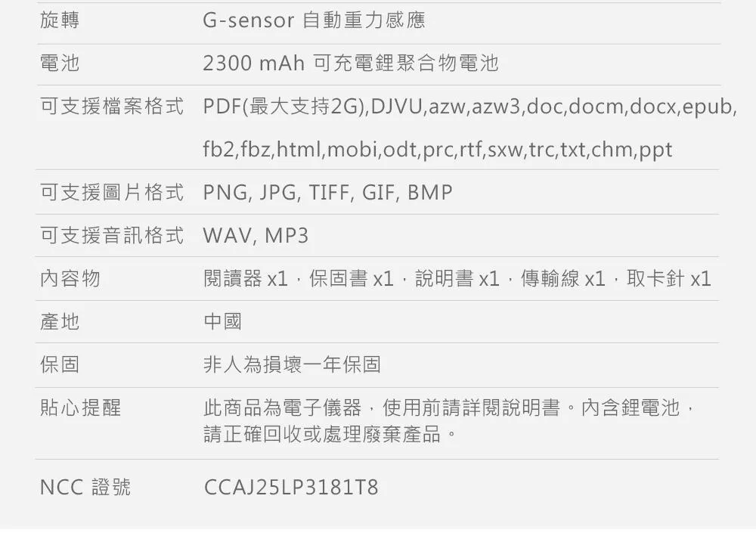
Task: Select the 中國 origin value
Action: [222, 321]
